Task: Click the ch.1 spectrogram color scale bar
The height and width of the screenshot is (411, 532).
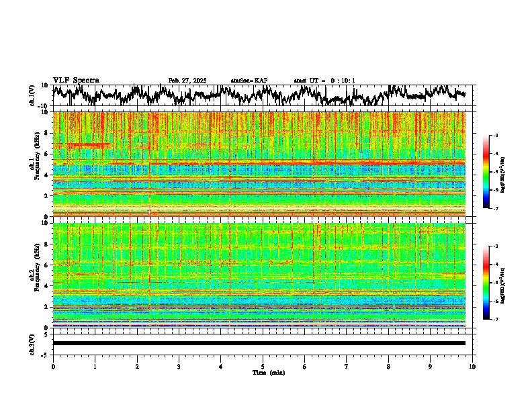Action: (x=486, y=172)
